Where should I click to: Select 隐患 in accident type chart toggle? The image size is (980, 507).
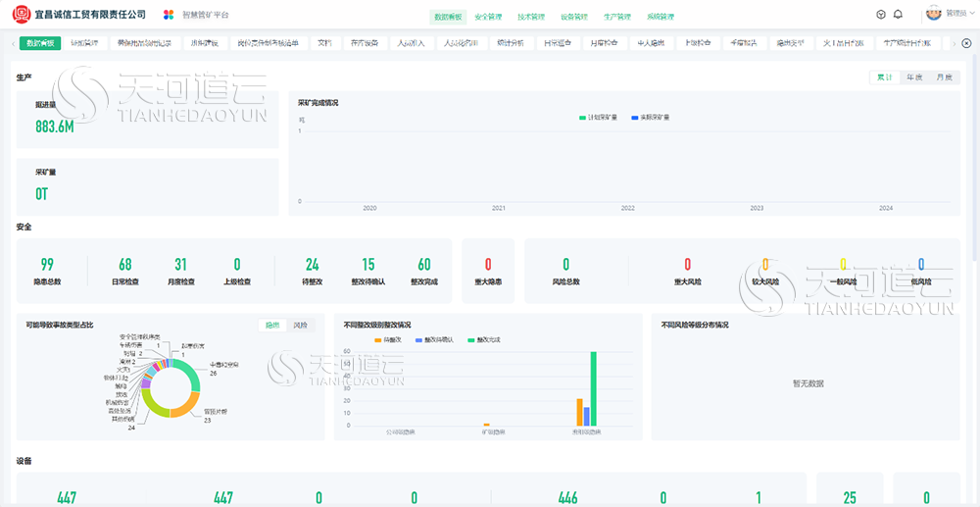(x=272, y=325)
